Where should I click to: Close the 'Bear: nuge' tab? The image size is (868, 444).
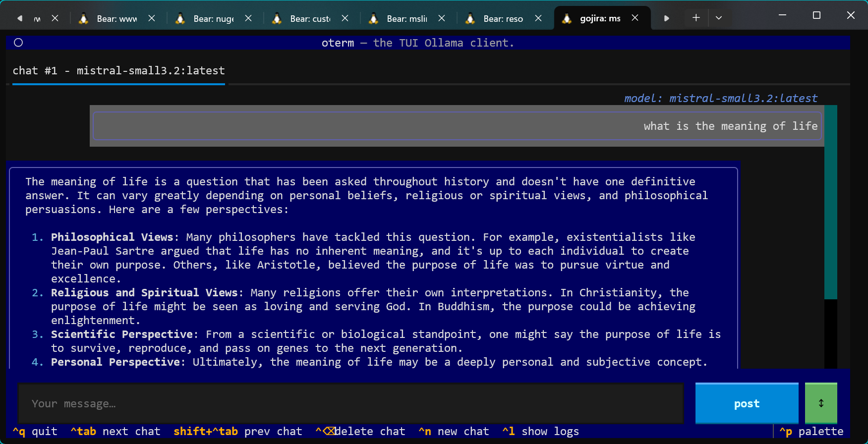click(248, 18)
